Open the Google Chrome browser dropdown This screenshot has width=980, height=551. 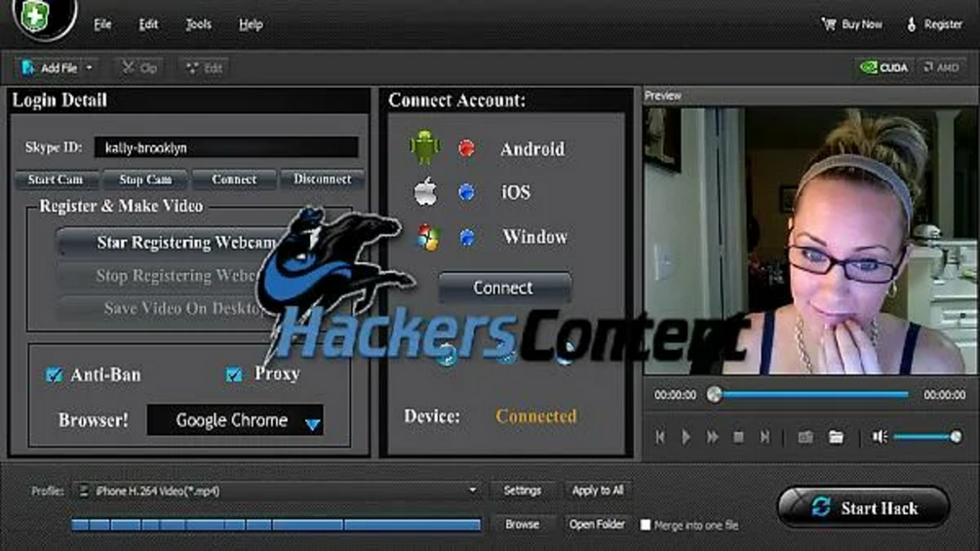pos(235,419)
